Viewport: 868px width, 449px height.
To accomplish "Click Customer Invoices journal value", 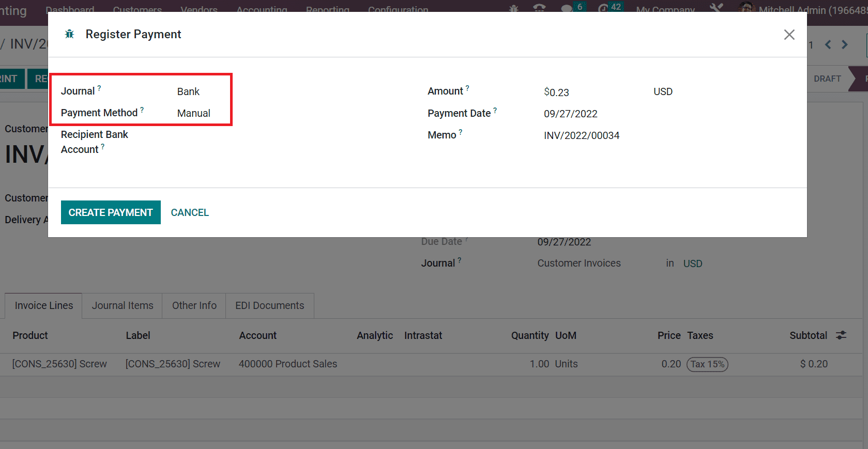I will point(579,263).
